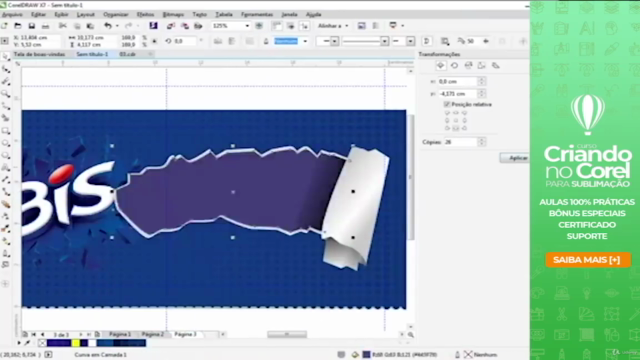Open the Efeitos menu
Screen dimensions: 640x360
pyautogui.click(x=145, y=14)
